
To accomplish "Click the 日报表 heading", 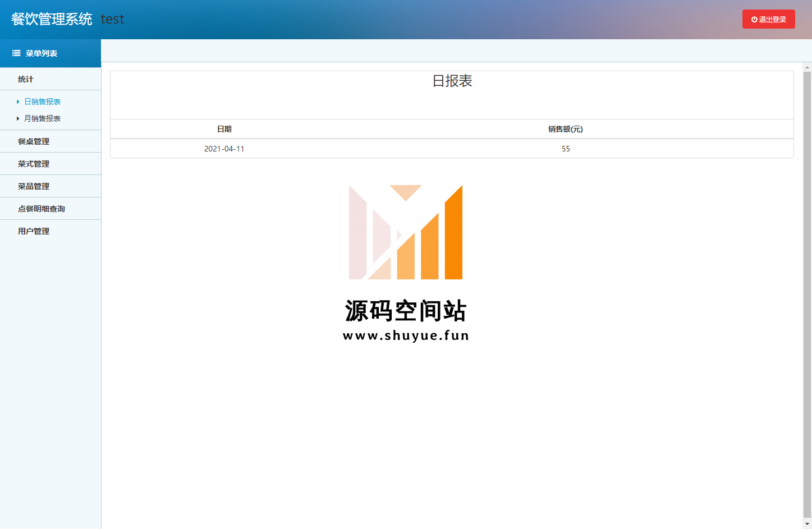I will click(x=452, y=81).
